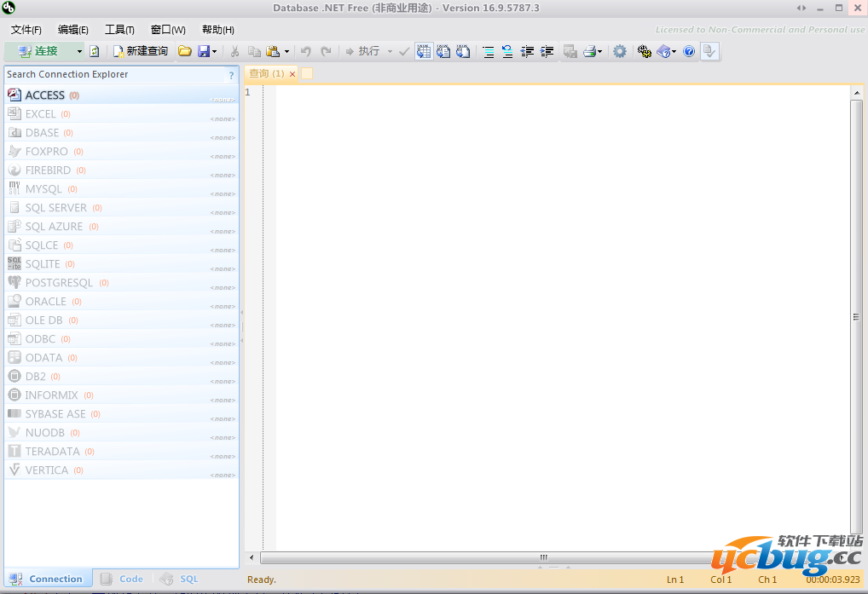Click the checkmark parse icon next to 执行
This screenshot has height=594, width=868.
click(404, 51)
